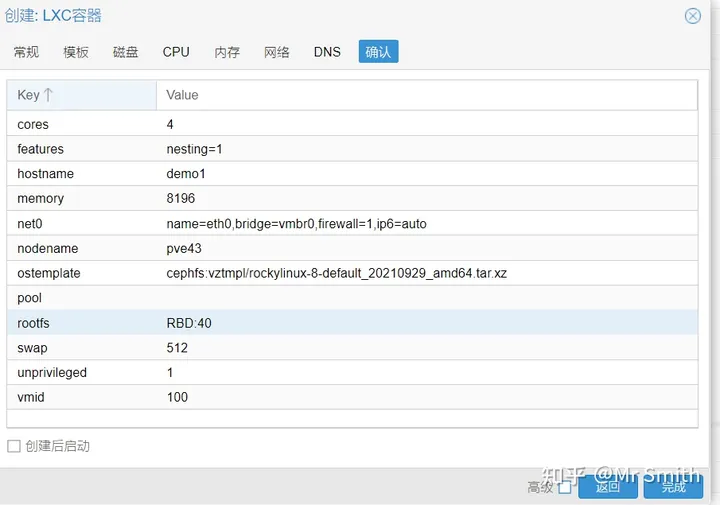Click the cephfs:vztmpl/rockylinux template value
The image size is (720, 505).
337,273
